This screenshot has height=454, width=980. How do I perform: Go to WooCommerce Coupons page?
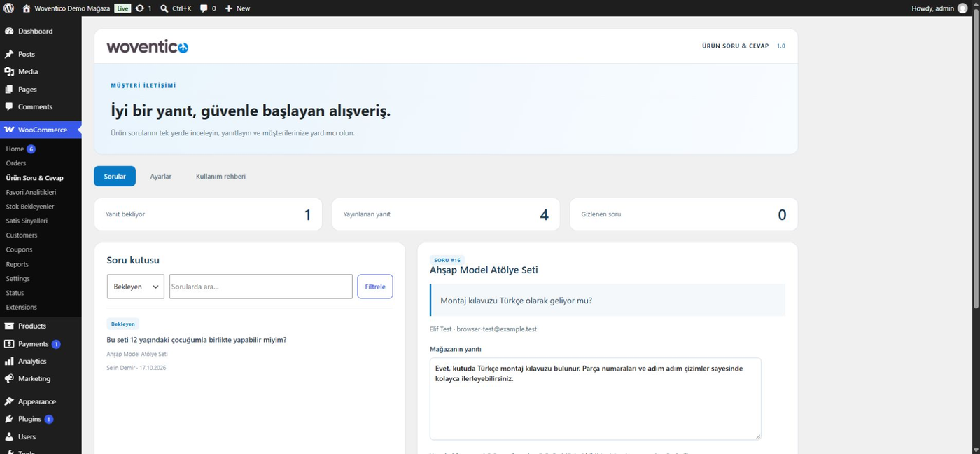coord(19,249)
